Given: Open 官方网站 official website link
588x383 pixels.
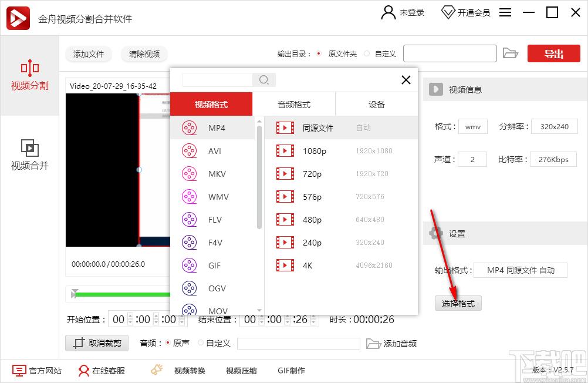Looking at the screenshot, I should click(37, 371).
